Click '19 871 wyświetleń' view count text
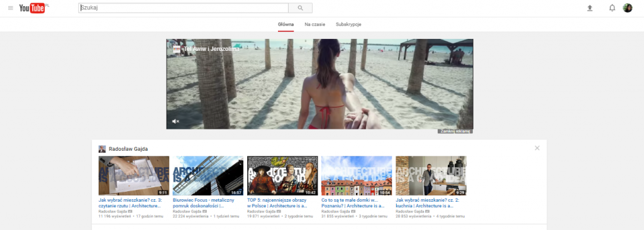 (x=264, y=216)
